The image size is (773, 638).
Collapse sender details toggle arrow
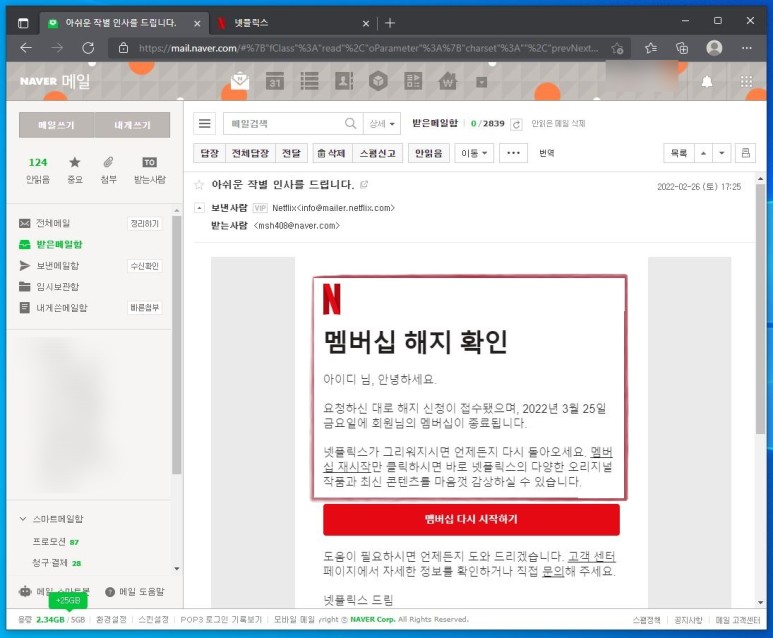[x=199, y=208]
